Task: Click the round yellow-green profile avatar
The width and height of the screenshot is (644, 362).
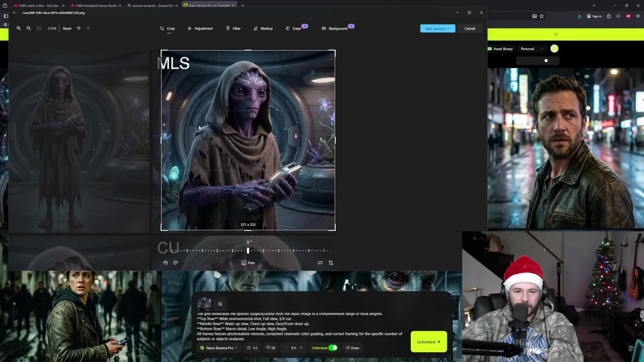Action: 554,49
